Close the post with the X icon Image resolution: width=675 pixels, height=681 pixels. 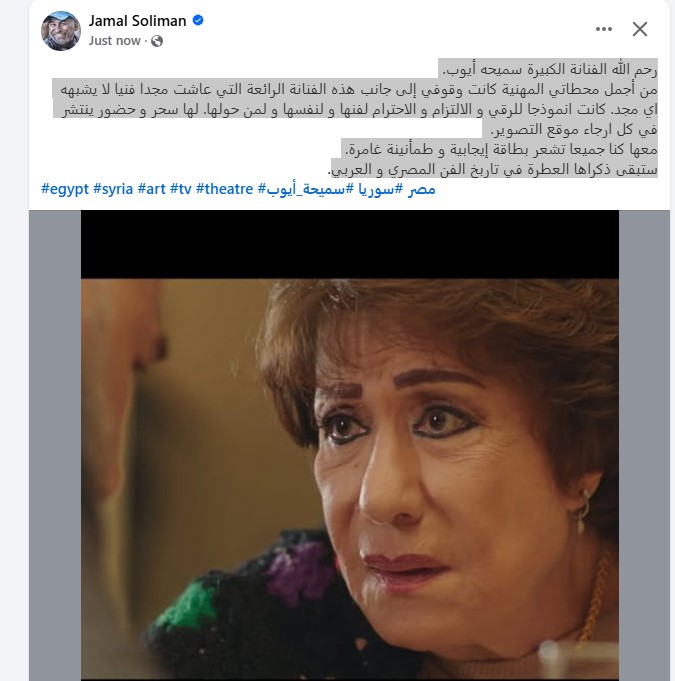[639, 29]
